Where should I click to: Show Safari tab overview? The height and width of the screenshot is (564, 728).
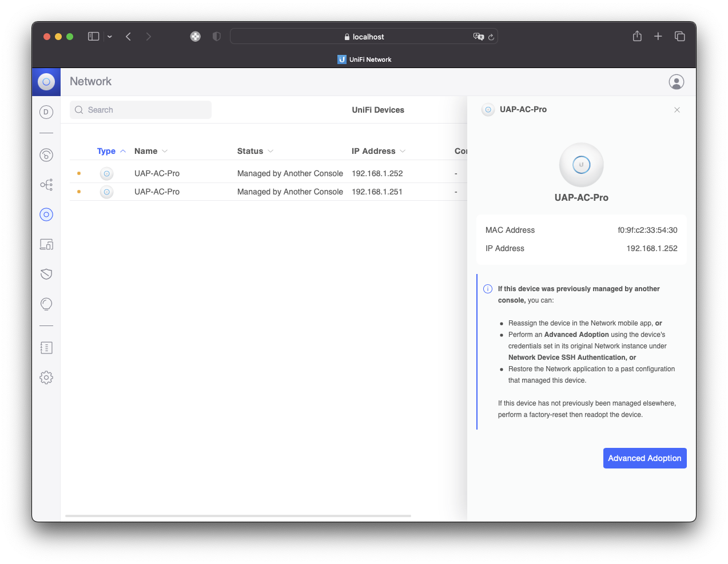pos(679,36)
